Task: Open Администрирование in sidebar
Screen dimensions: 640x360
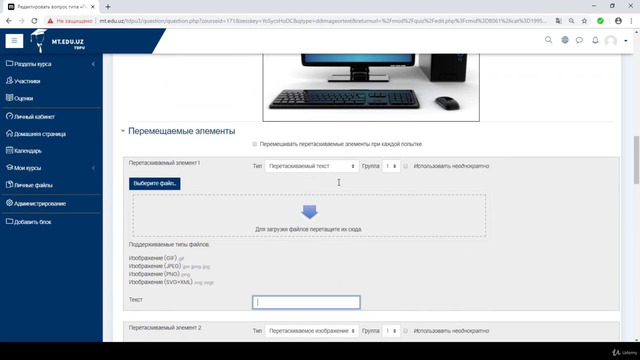Action: (x=36, y=204)
